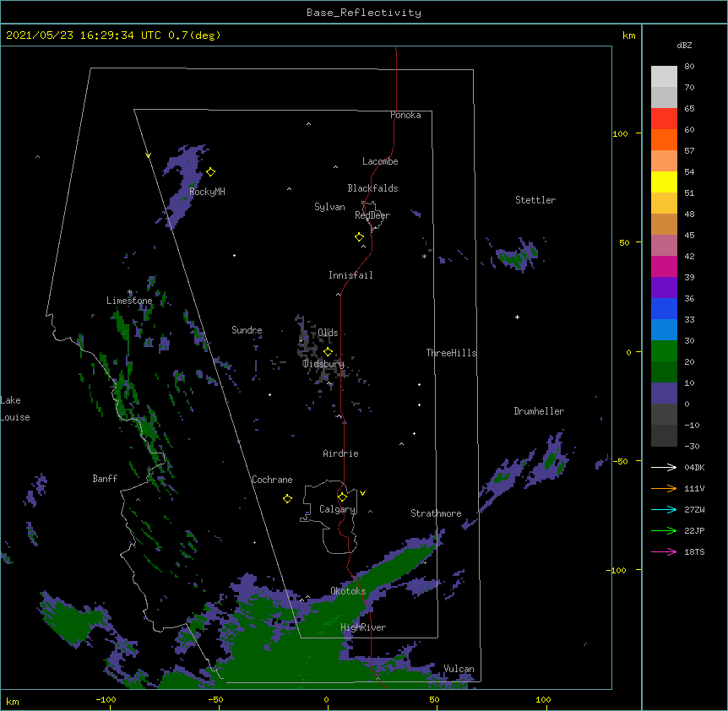Select the Calgary label
This screenshot has height=711, width=728.
(338, 509)
